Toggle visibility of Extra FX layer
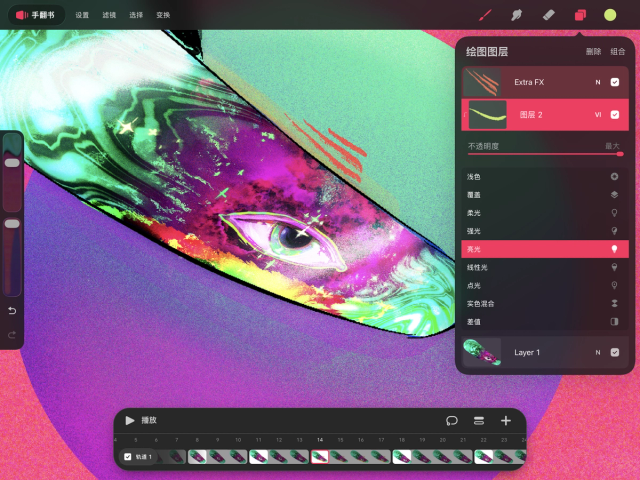640x480 pixels. tap(615, 82)
